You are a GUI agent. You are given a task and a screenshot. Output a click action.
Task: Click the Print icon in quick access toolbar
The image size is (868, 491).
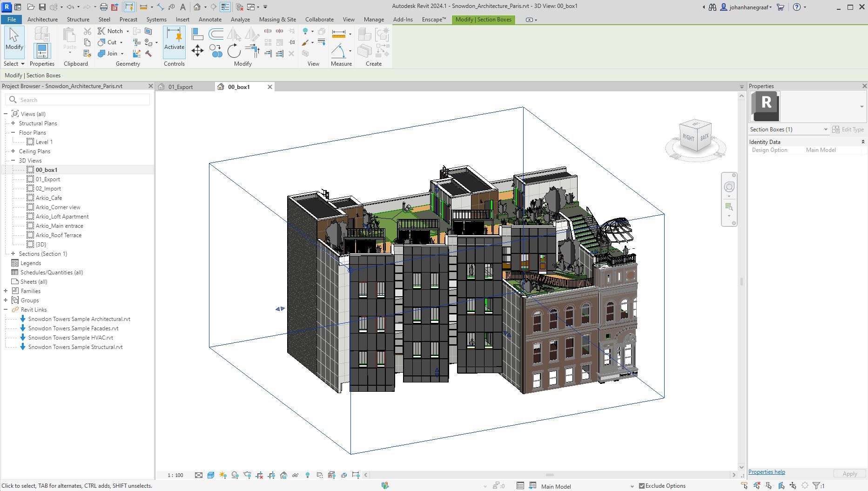103,7
